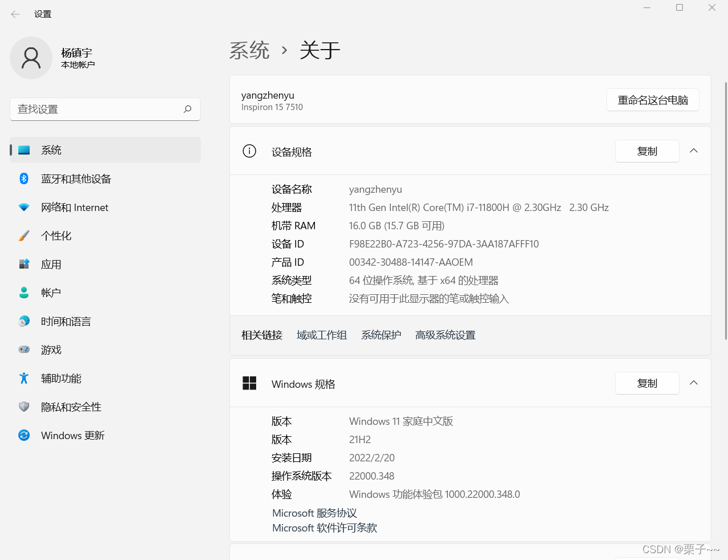The width and height of the screenshot is (728, 560).
Task: Copy Windows specifications with 复制 button
Action: click(x=647, y=383)
